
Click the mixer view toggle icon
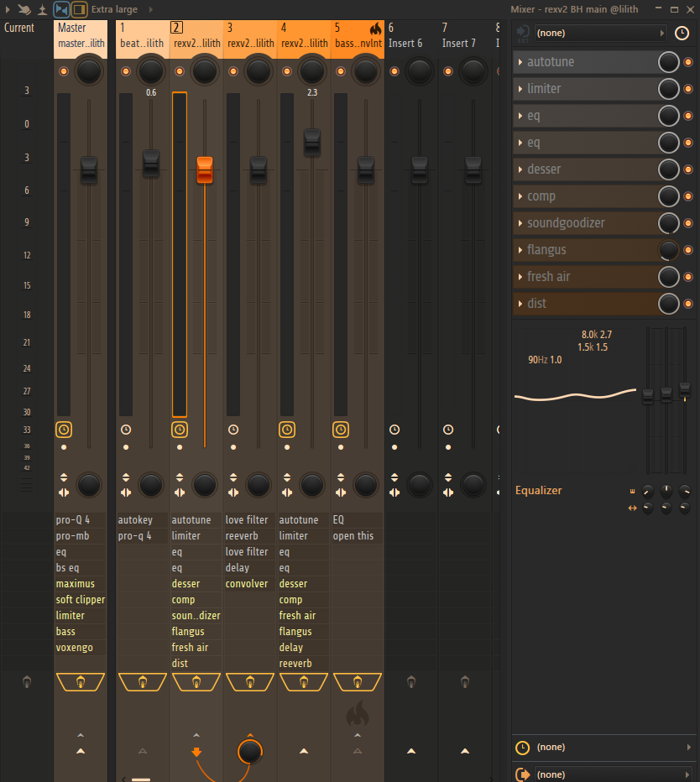click(61, 9)
